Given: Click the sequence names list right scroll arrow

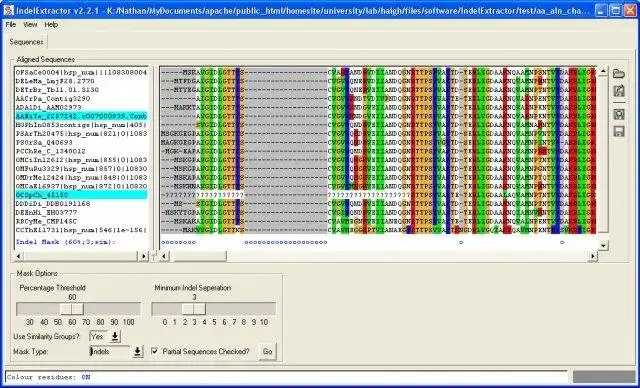Looking at the screenshot, I should click(x=143, y=256).
